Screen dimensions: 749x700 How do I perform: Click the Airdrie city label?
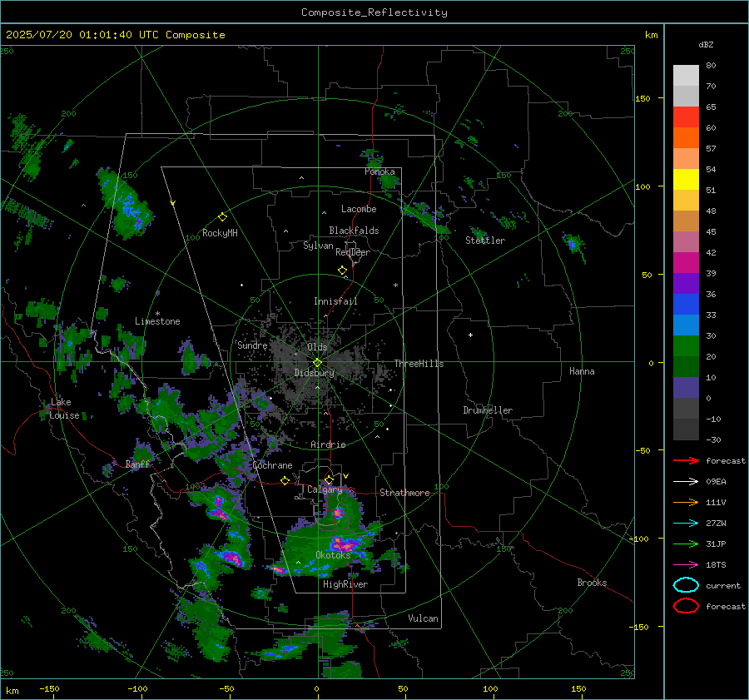pos(328,444)
